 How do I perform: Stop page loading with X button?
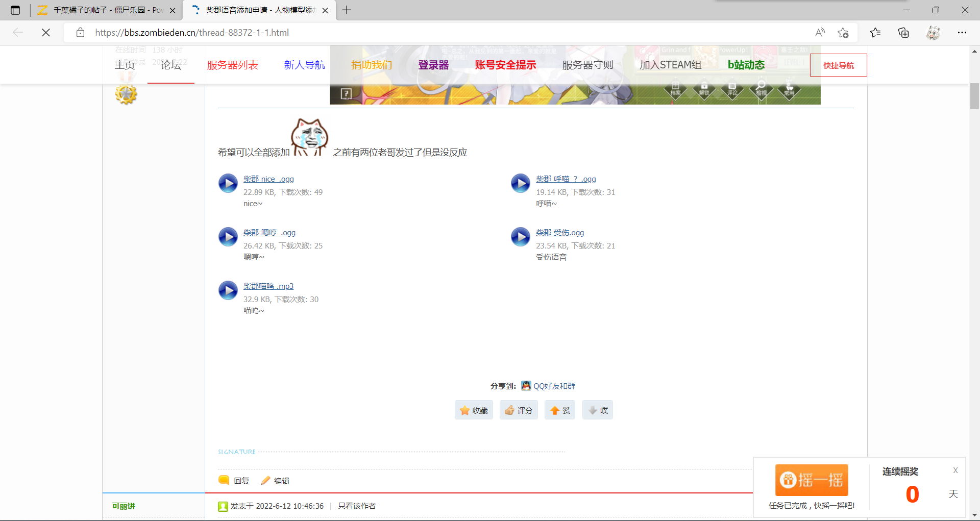coord(46,33)
